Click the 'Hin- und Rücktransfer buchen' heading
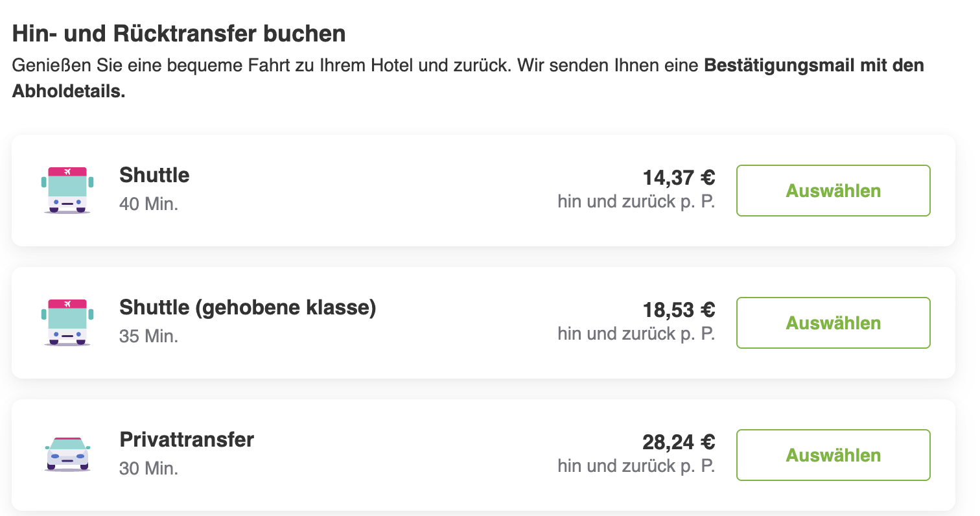Image resolution: width=980 pixels, height=516 pixels. click(x=179, y=34)
